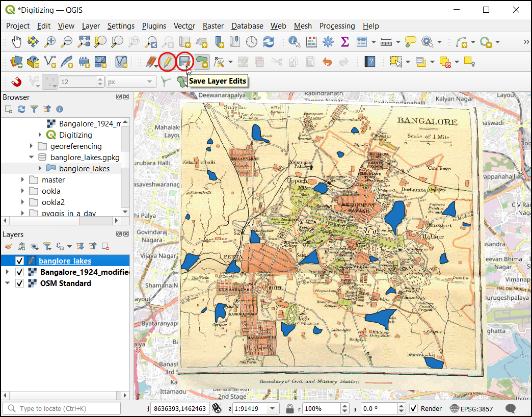Expand the georeferencing folder
Image resolution: width=532 pixels, height=417 pixels.
pyautogui.click(x=31, y=146)
